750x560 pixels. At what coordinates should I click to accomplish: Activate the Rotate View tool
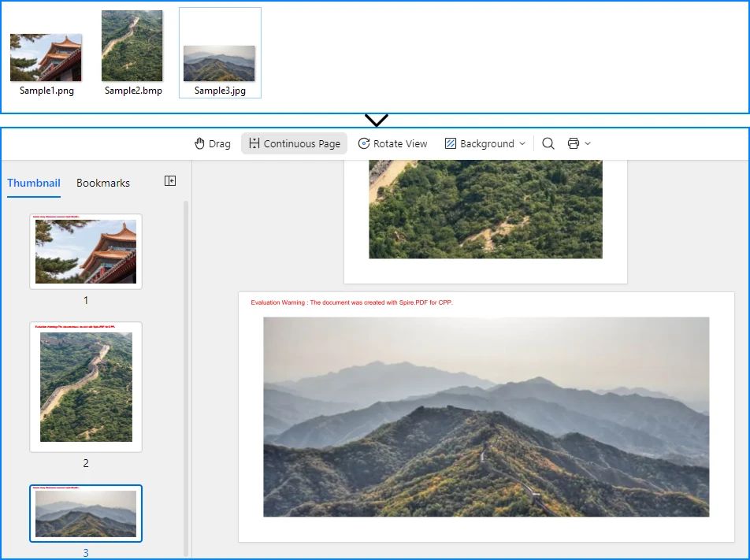coord(364,143)
